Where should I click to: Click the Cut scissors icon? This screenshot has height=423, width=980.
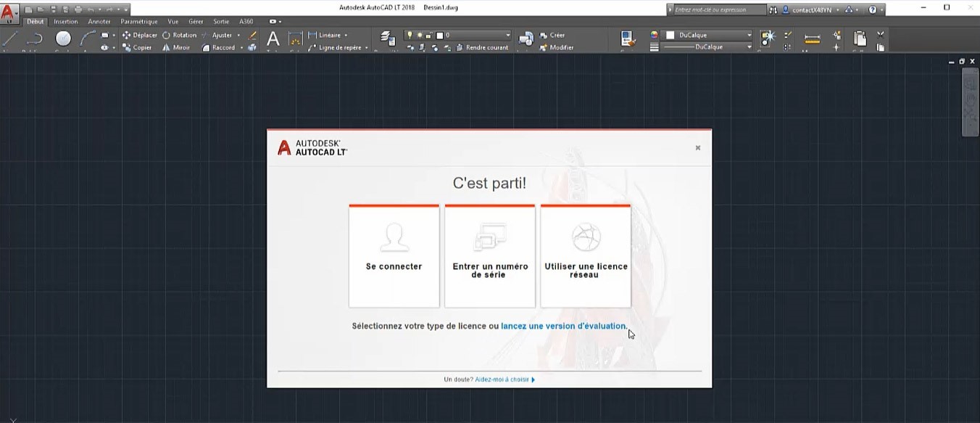point(881,34)
